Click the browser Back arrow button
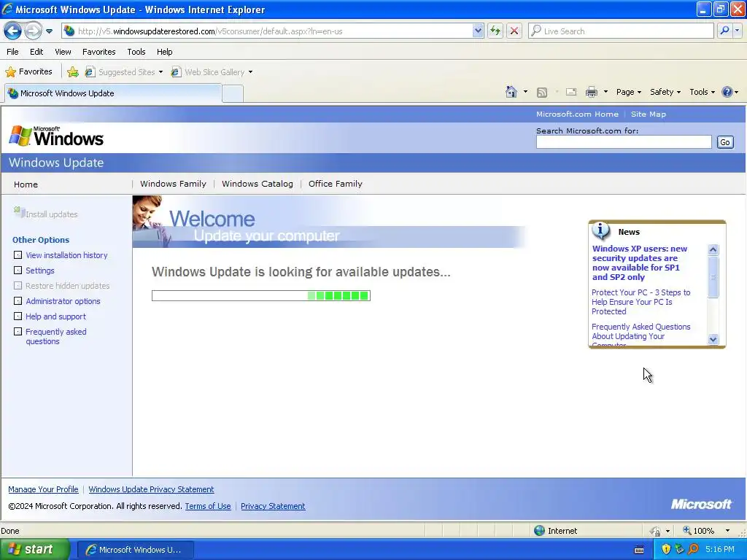Image resolution: width=747 pixels, height=560 pixels. (13, 31)
